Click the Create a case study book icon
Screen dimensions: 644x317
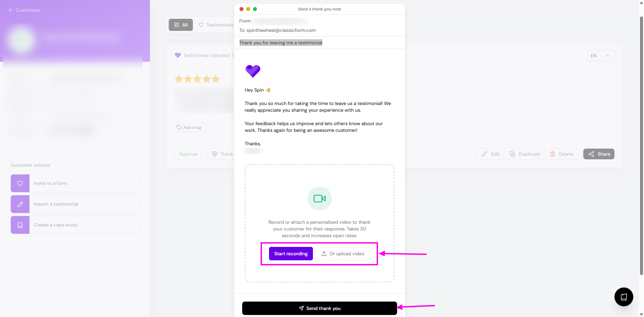pos(20,225)
